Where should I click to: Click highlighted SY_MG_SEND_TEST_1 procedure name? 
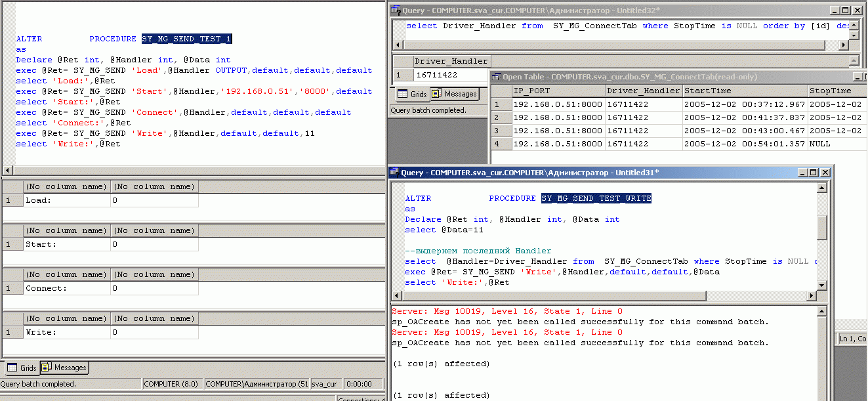[x=186, y=39]
